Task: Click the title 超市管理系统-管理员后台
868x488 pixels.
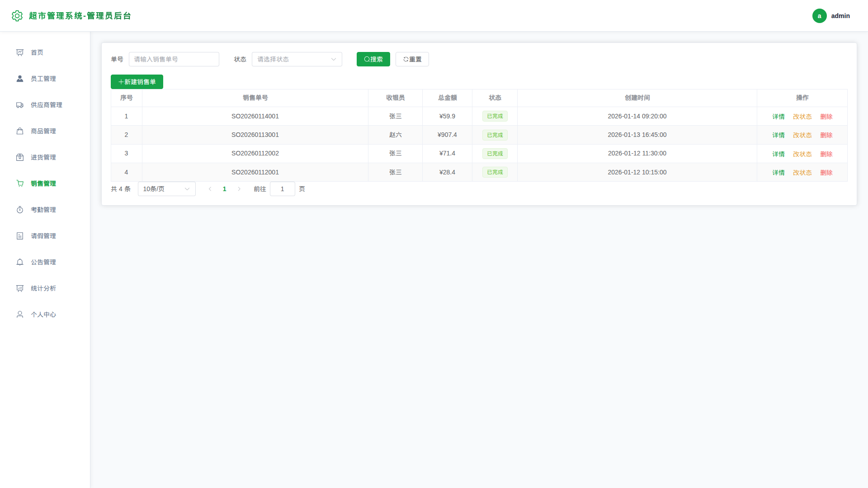Action: 80,16
